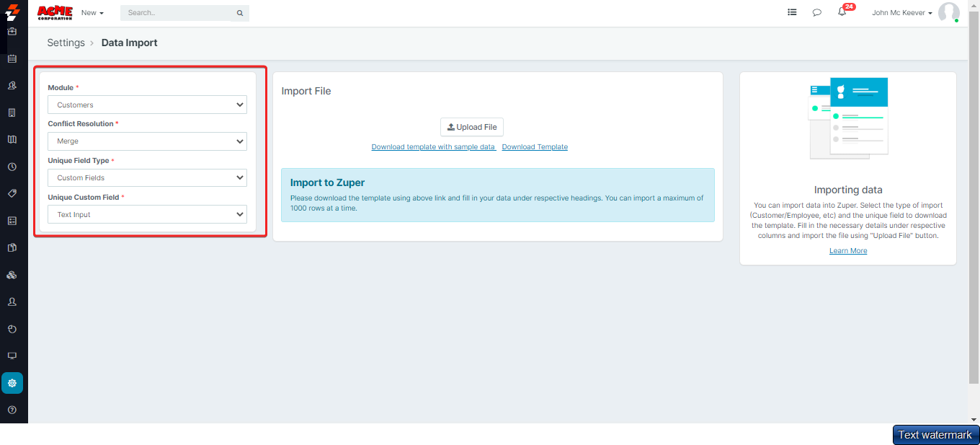Open the highlighted settings gear icon

click(x=12, y=383)
